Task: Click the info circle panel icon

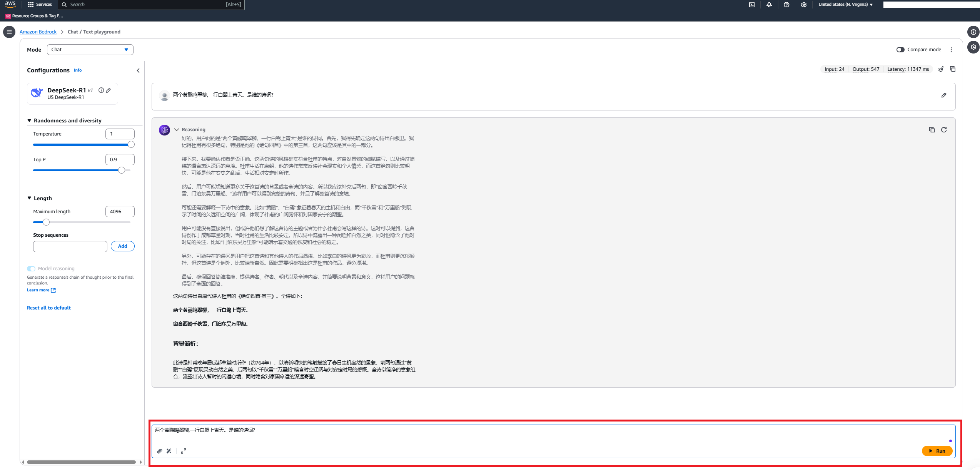Action: tap(973, 32)
